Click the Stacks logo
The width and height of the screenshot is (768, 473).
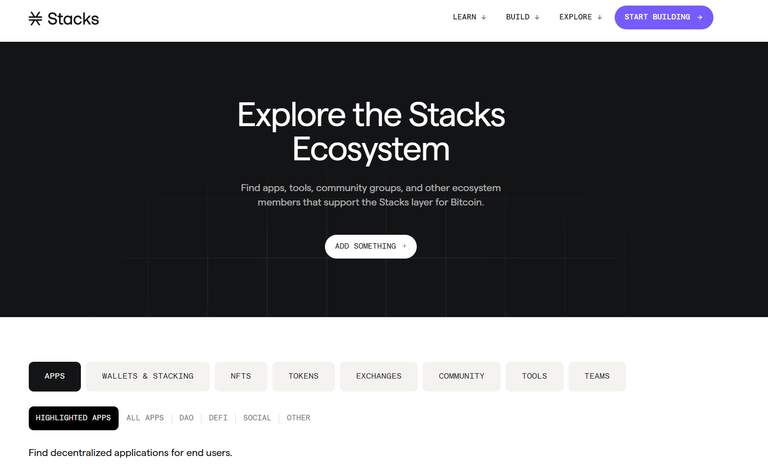pos(64,19)
